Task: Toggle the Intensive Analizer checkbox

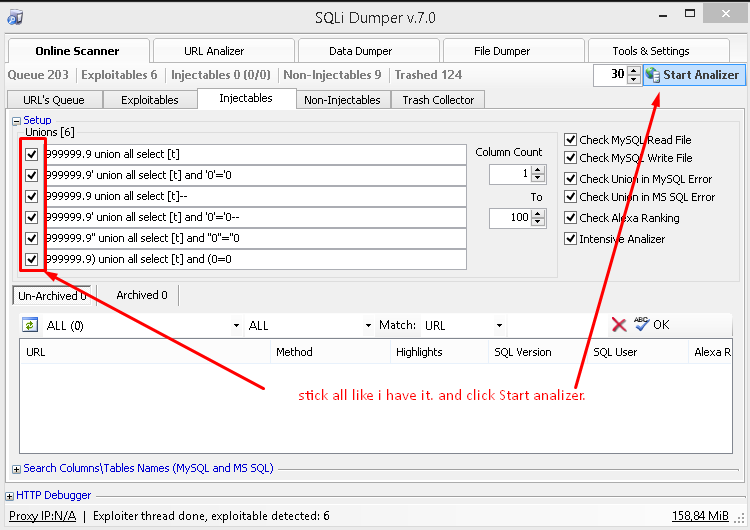Action: pyautogui.click(x=571, y=239)
